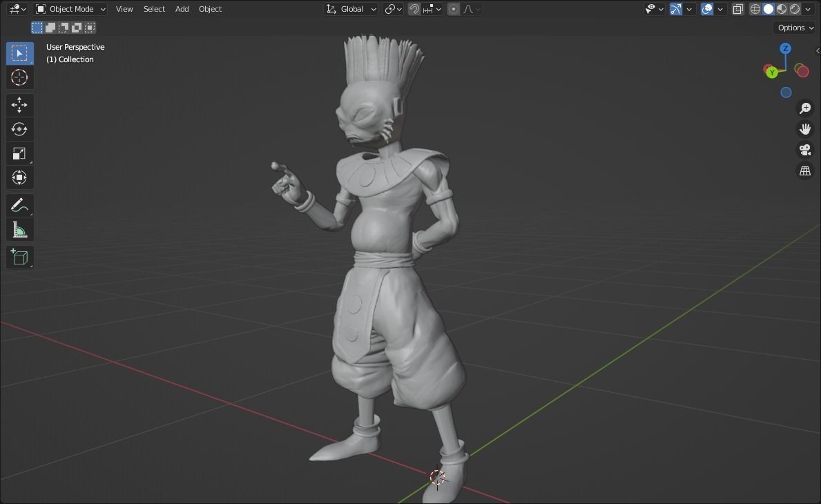Toggle viewport gizmos visibility
This screenshot has width=821, height=504.
pos(675,9)
